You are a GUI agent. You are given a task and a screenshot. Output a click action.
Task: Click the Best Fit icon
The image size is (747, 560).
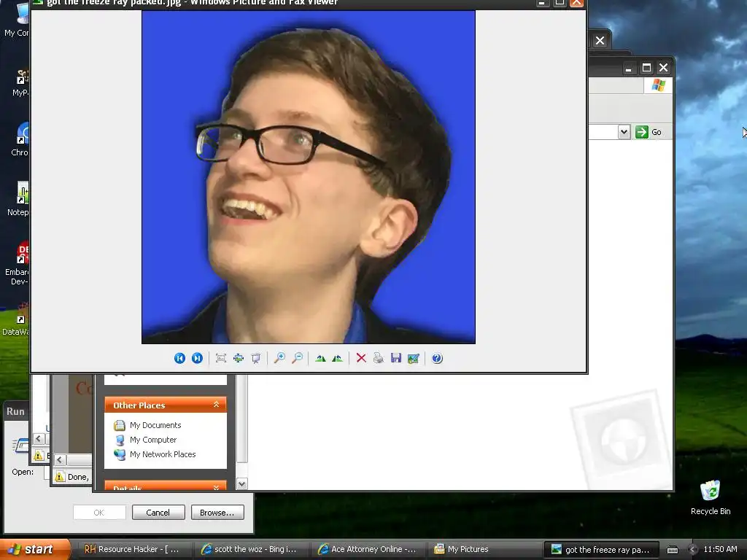(220, 358)
